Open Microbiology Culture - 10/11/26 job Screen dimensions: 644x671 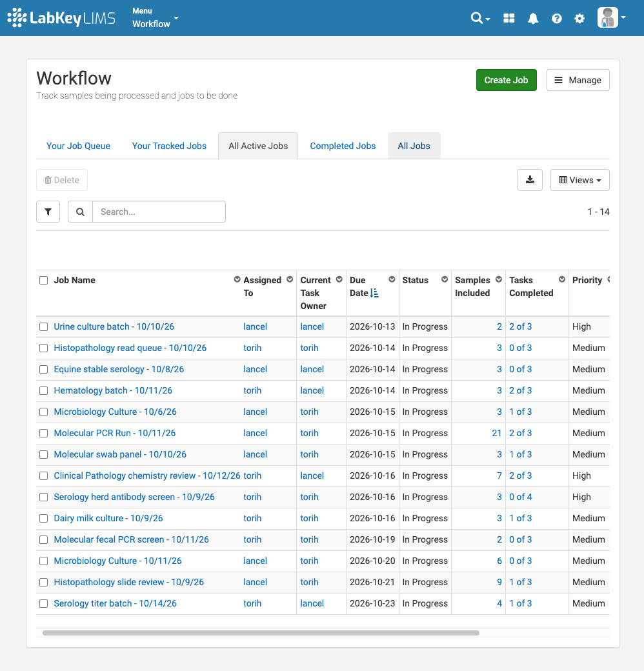117,561
